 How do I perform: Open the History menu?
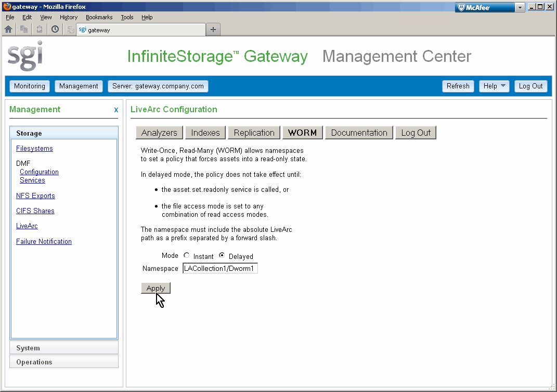click(x=69, y=17)
